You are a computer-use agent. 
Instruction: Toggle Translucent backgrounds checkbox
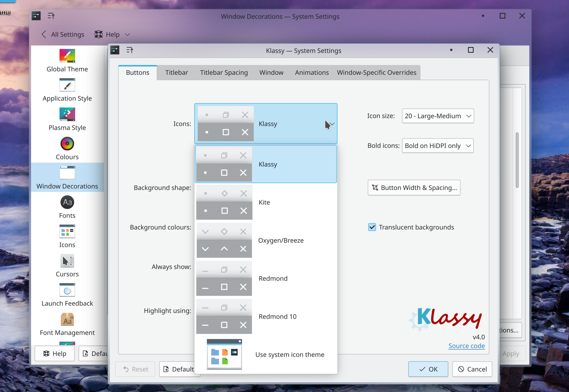(372, 227)
